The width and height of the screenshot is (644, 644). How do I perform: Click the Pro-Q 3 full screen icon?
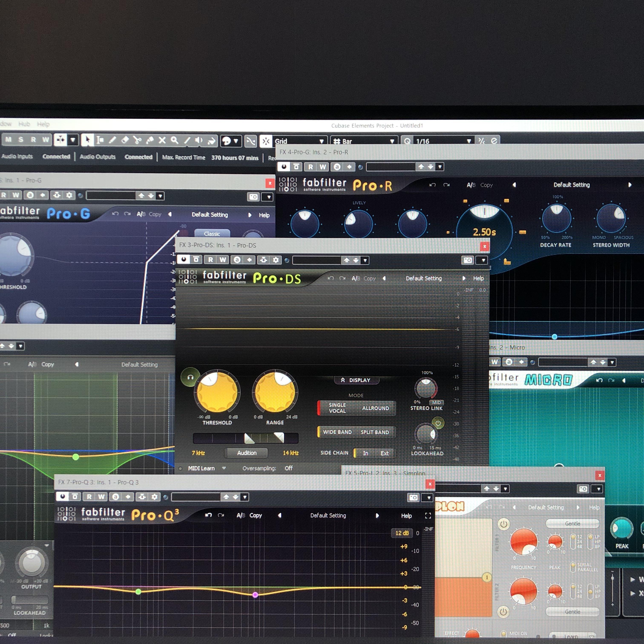click(x=428, y=516)
